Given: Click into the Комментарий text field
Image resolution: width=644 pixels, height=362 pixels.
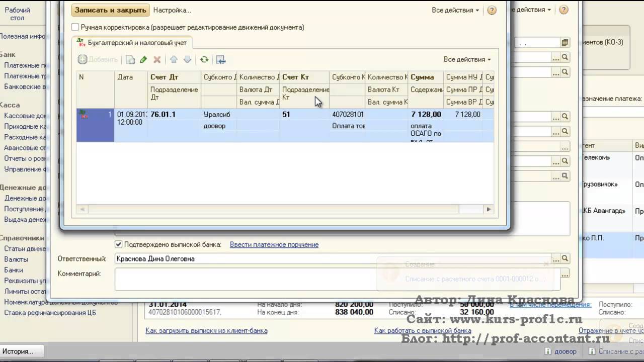Looking at the screenshot, I should [x=337, y=279].
